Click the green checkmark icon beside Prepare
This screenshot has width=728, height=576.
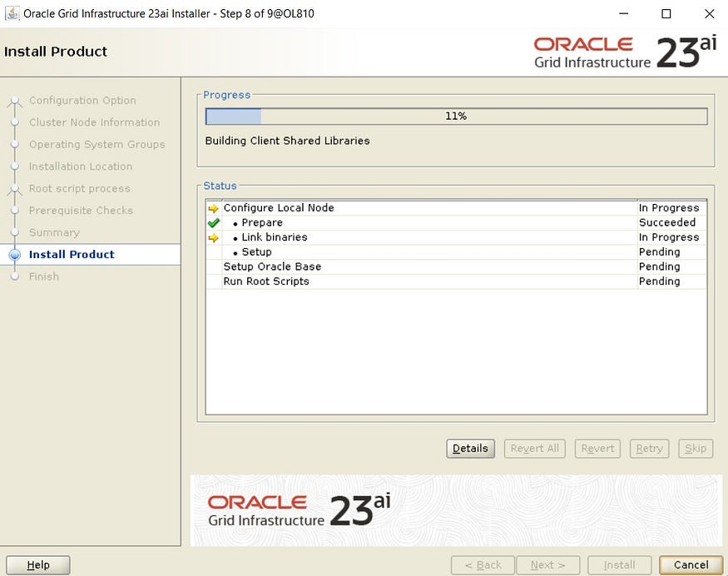coord(214,223)
